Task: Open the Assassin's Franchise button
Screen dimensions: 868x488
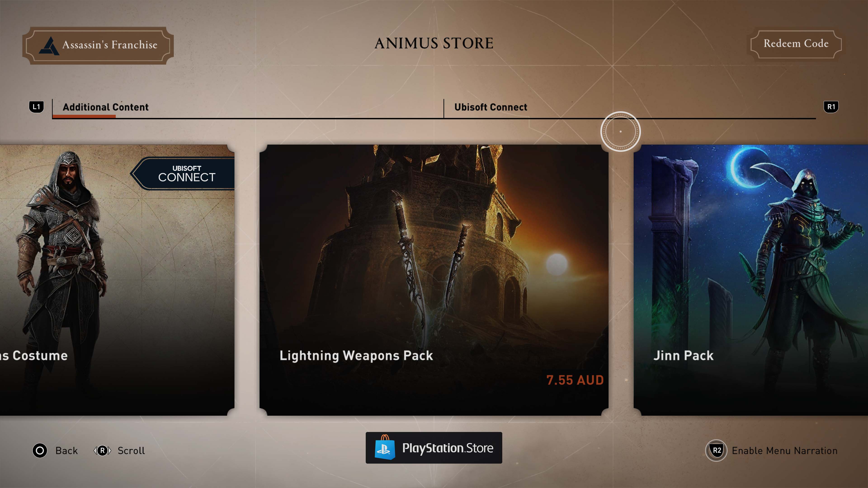Action: point(98,45)
